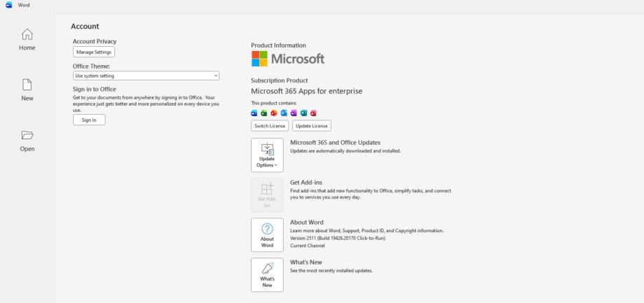Click the PowerPoint product icon
Image resolution: width=644 pixels, height=303 pixels.
[274, 113]
